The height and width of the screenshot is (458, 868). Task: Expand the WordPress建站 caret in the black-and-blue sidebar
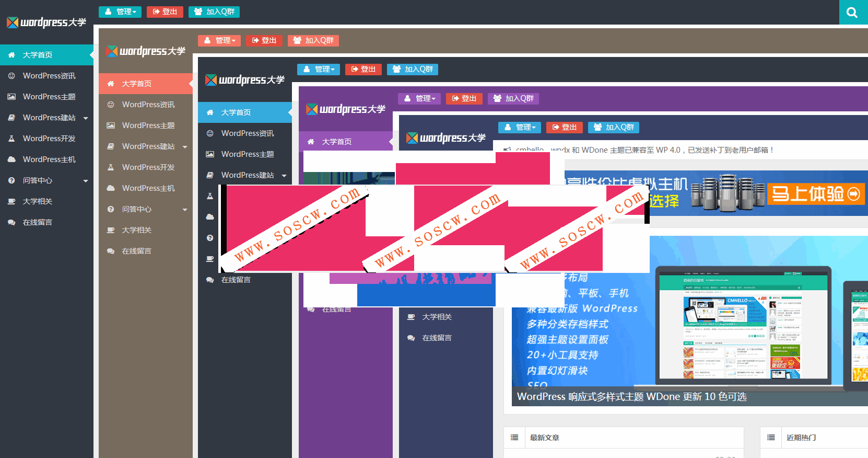click(x=284, y=176)
